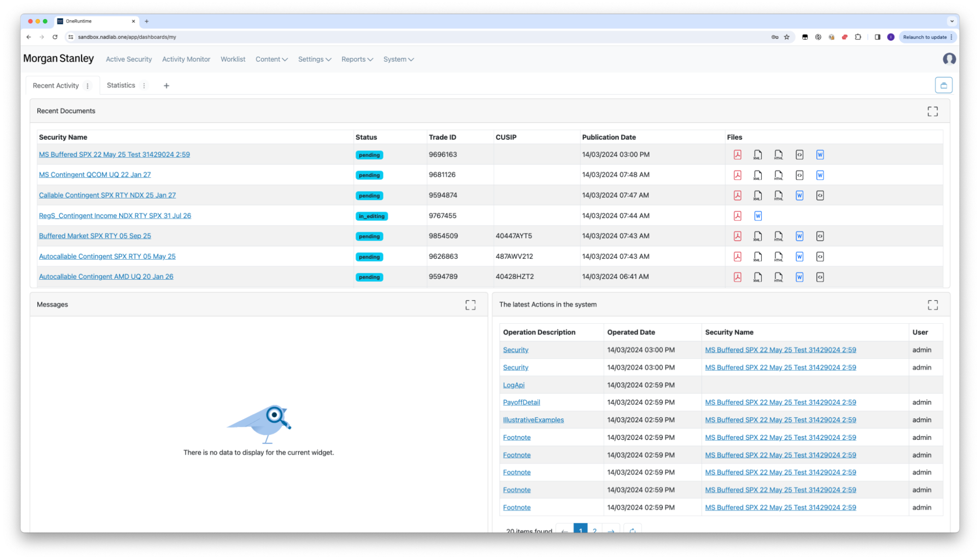This screenshot has height=560, width=980.
Task: Open the Content dropdown menu
Action: (271, 59)
